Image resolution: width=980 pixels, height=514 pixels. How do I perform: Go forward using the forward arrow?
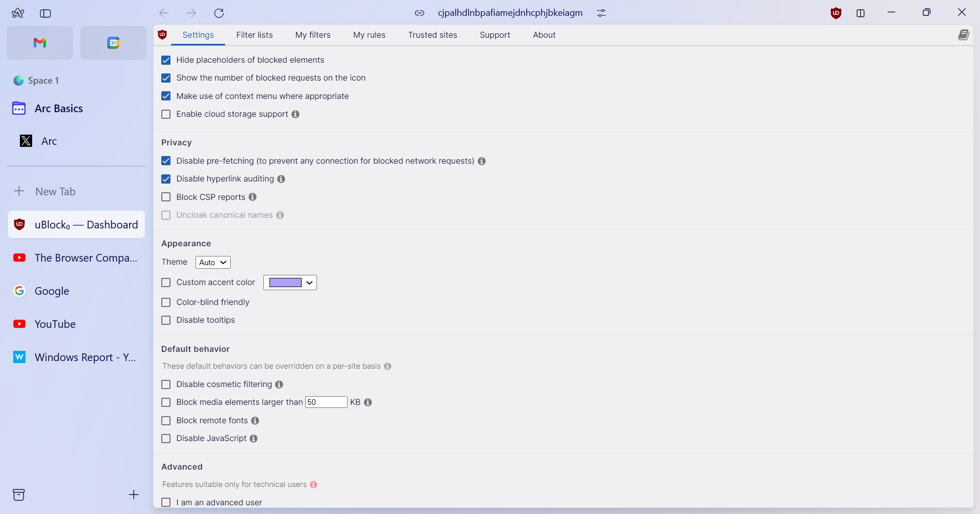tap(191, 13)
